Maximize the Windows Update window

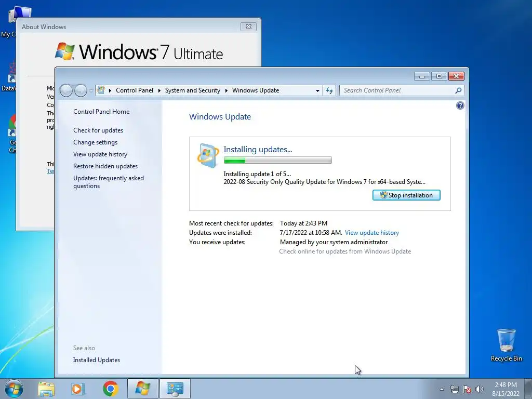[438, 76]
